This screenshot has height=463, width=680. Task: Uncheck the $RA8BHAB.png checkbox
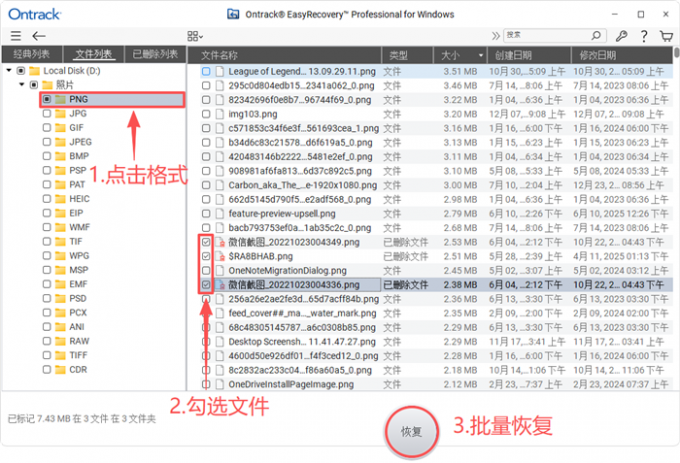[206, 256]
